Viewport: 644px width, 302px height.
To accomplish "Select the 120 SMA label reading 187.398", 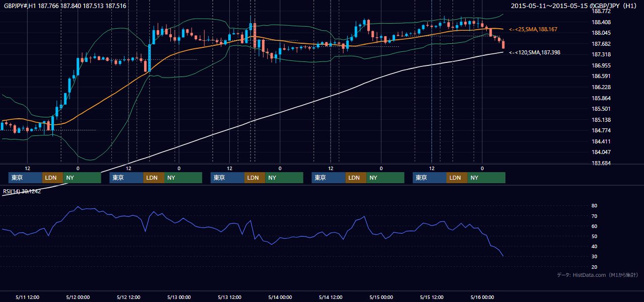I will [x=535, y=52].
